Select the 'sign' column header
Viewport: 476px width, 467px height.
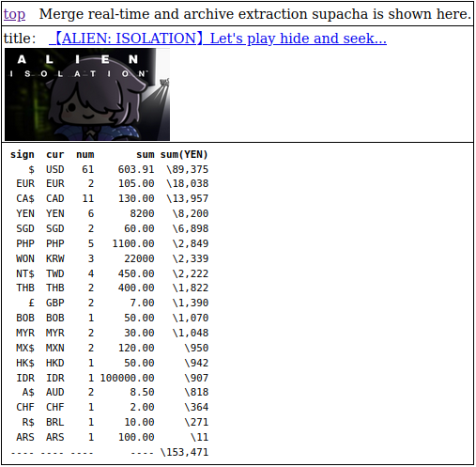click(23, 154)
